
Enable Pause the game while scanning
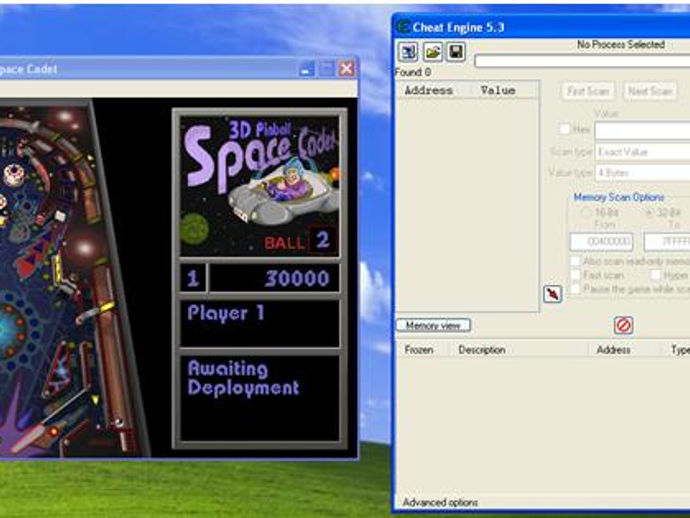575,289
